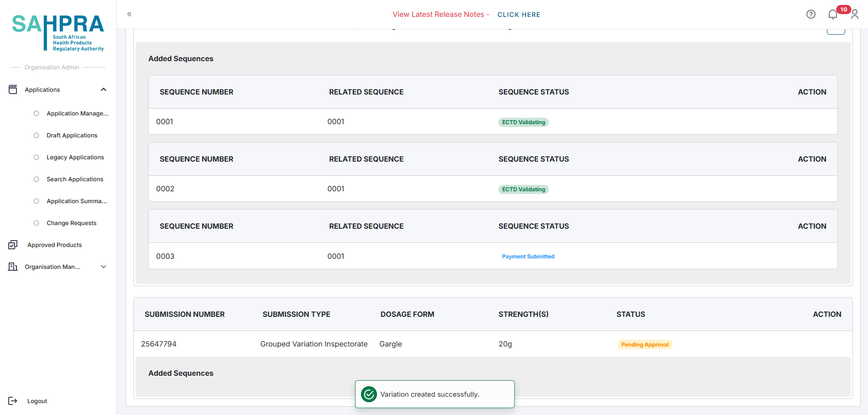
Task: Open the notifications bell icon
Action: tap(833, 15)
